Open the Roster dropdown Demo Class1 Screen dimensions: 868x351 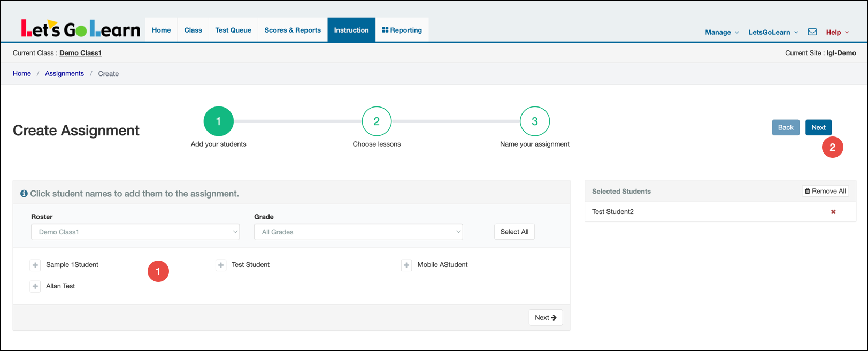click(135, 232)
